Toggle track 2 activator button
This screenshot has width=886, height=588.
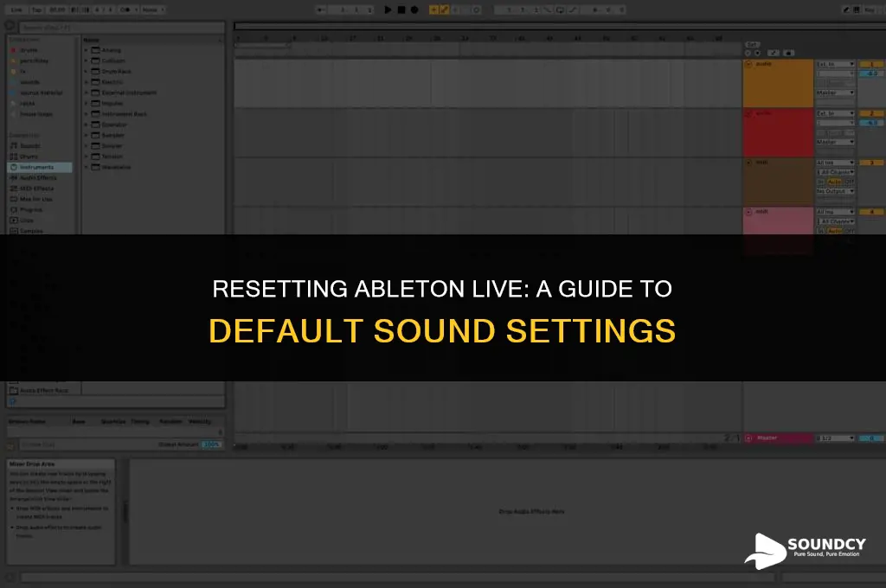click(x=872, y=113)
